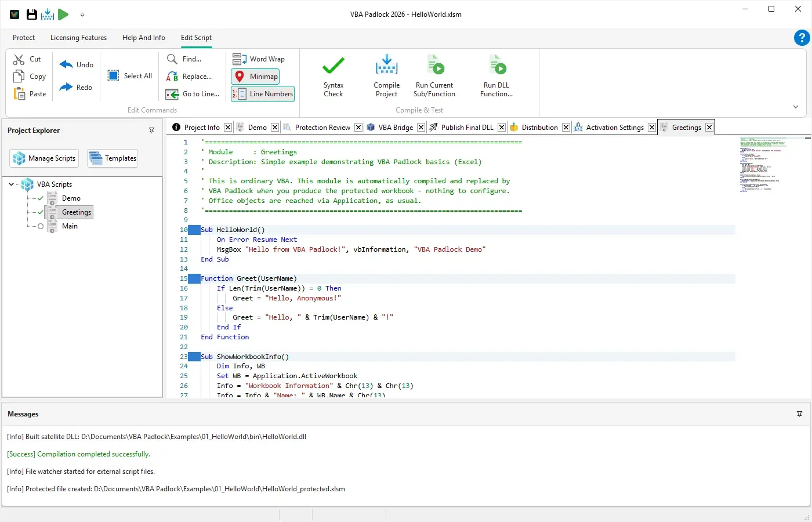Run Current Sub/Function

pos(434,76)
